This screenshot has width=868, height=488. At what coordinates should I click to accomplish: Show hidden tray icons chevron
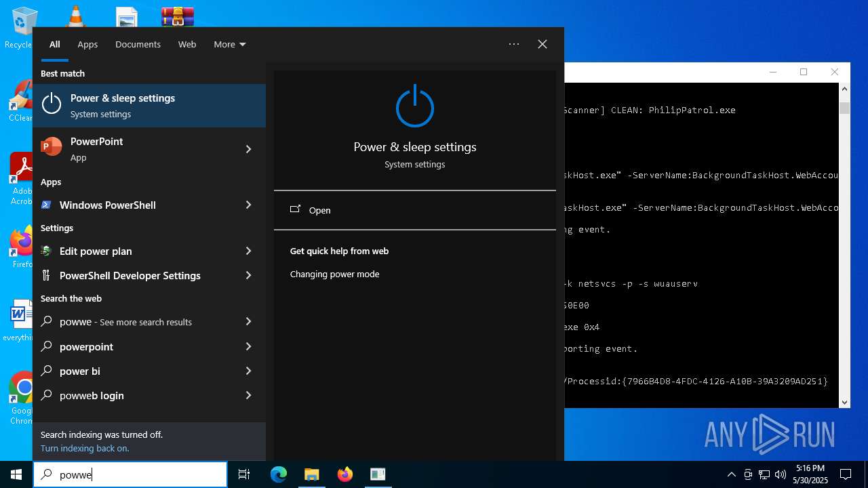(x=732, y=474)
